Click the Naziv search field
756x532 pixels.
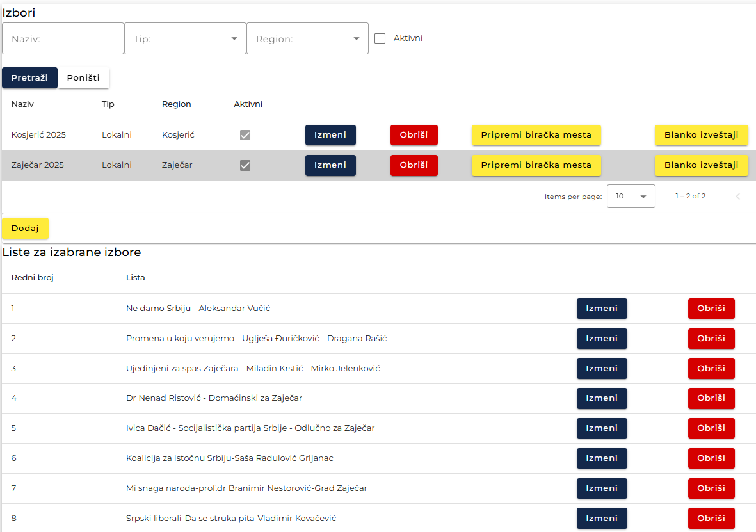click(63, 38)
